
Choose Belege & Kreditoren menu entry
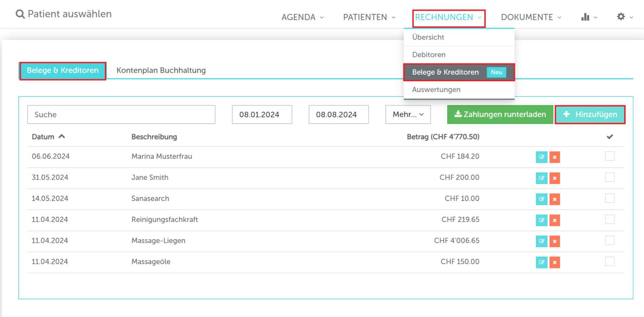click(459, 72)
